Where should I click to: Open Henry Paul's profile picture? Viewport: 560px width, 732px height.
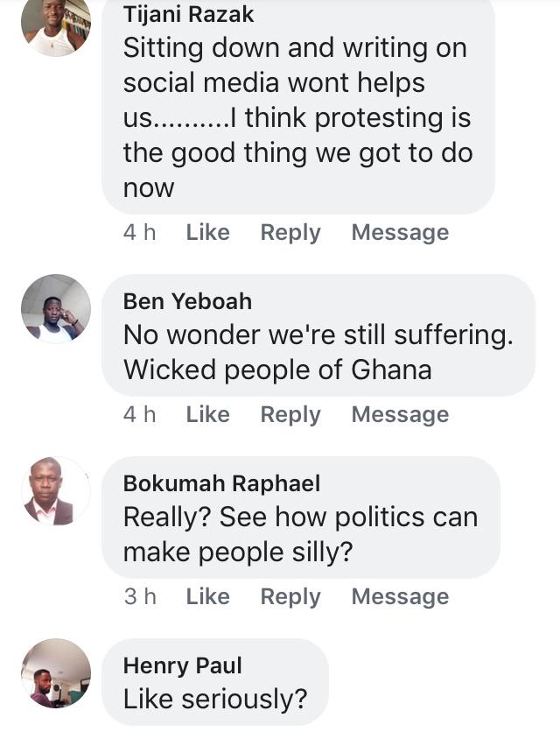(x=55, y=672)
